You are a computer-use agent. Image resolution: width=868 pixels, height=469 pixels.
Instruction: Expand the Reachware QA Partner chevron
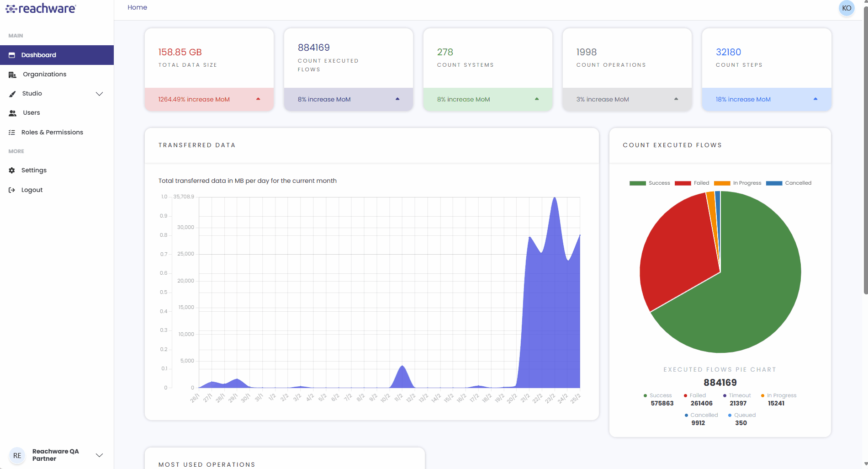99,455
